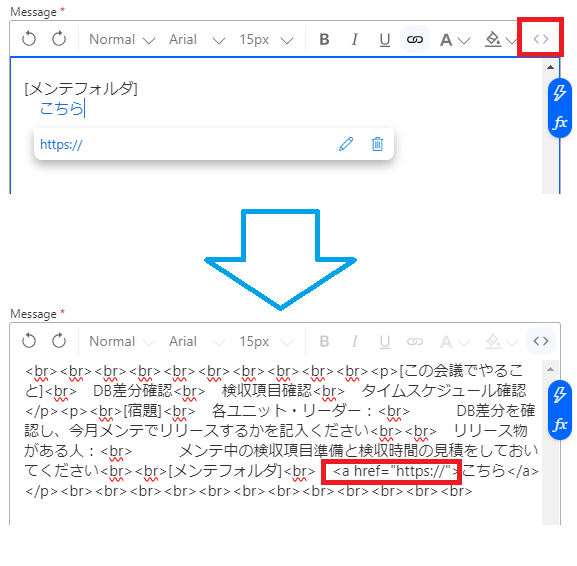Switch to code view with the top <> icon
Screen dimensions: 577x566
[541, 39]
